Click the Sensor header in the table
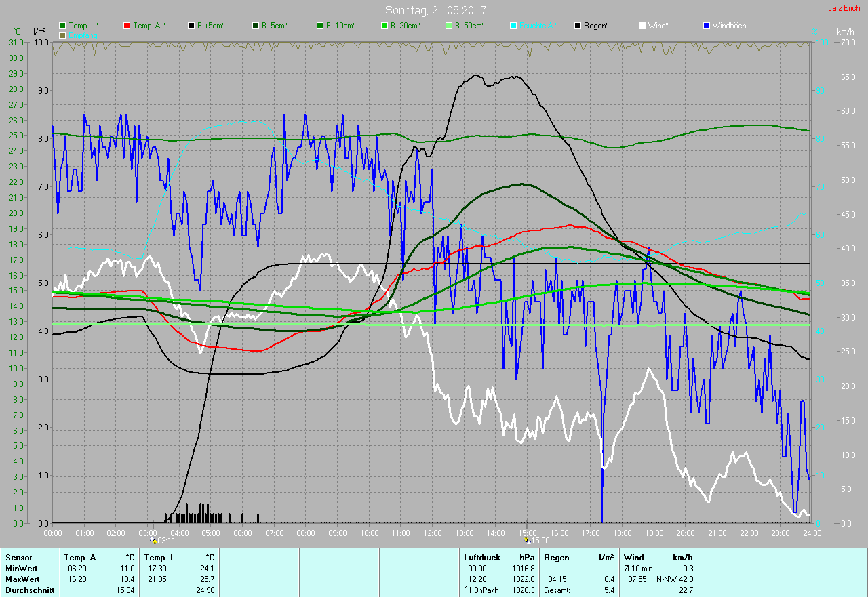This screenshot has width=868, height=597. 18,558
